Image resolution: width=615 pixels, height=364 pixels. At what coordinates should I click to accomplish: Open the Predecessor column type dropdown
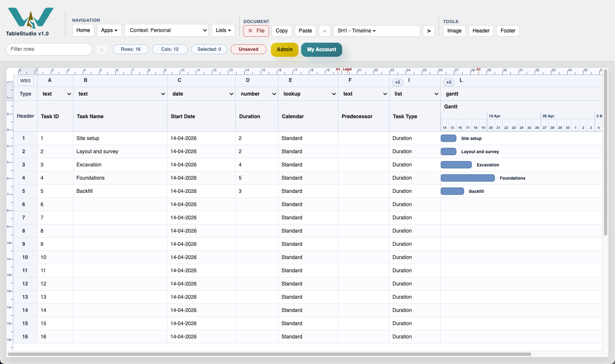(x=364, y=94)
